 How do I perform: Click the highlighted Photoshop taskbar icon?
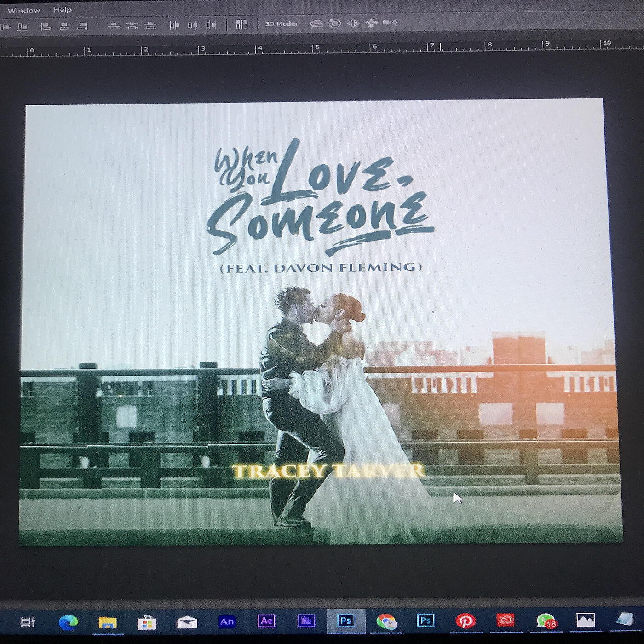[x=346, y=621]
